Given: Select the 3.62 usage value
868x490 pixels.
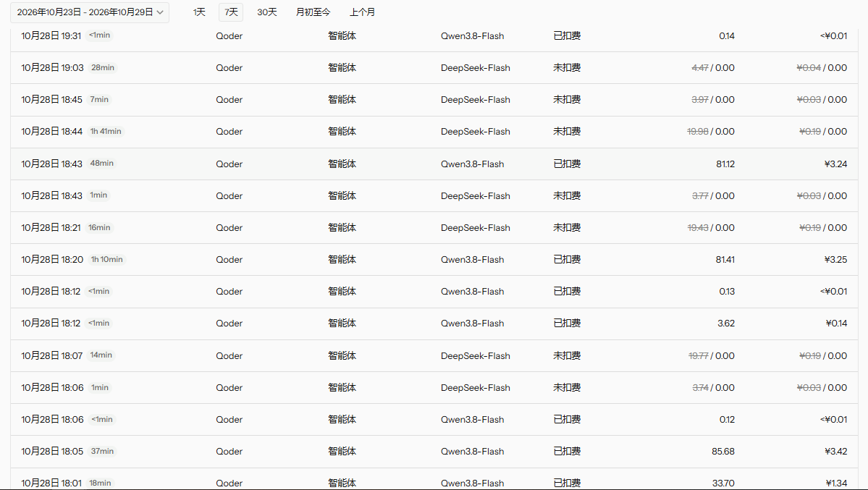Looking at the screenshot, I should click(x=726, y=324).
